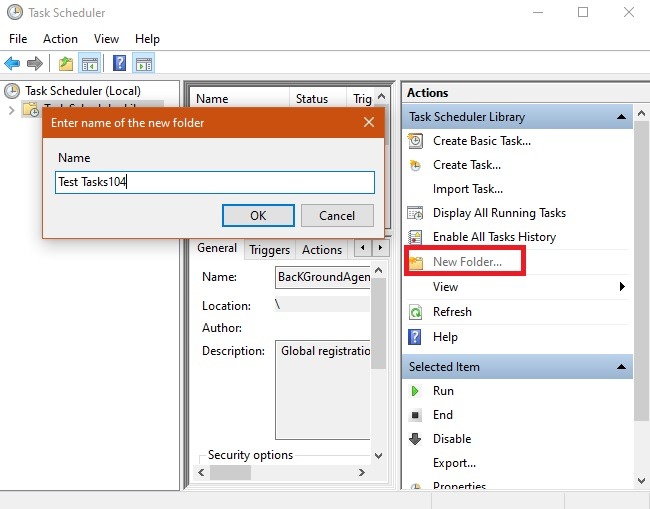Expand the View submenu arrow

622,286
